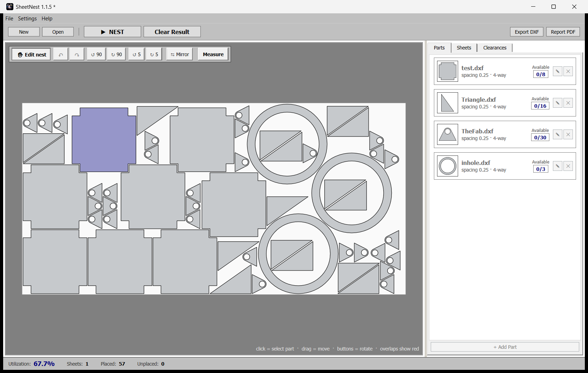Click the test.dxf file name

point(472,68)
